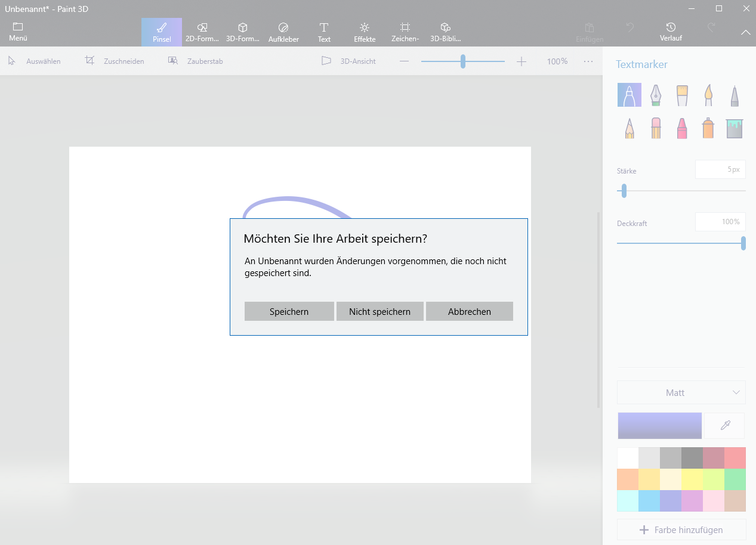The width and height of the screenshot is (756, 545).
Task: Open the Menü folder icon
Action: [18, 32]
